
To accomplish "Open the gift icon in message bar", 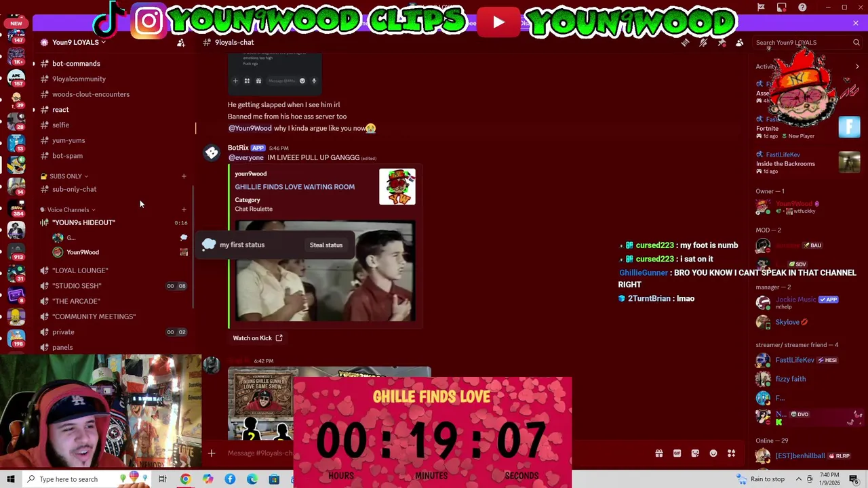I will coord(658,453).
